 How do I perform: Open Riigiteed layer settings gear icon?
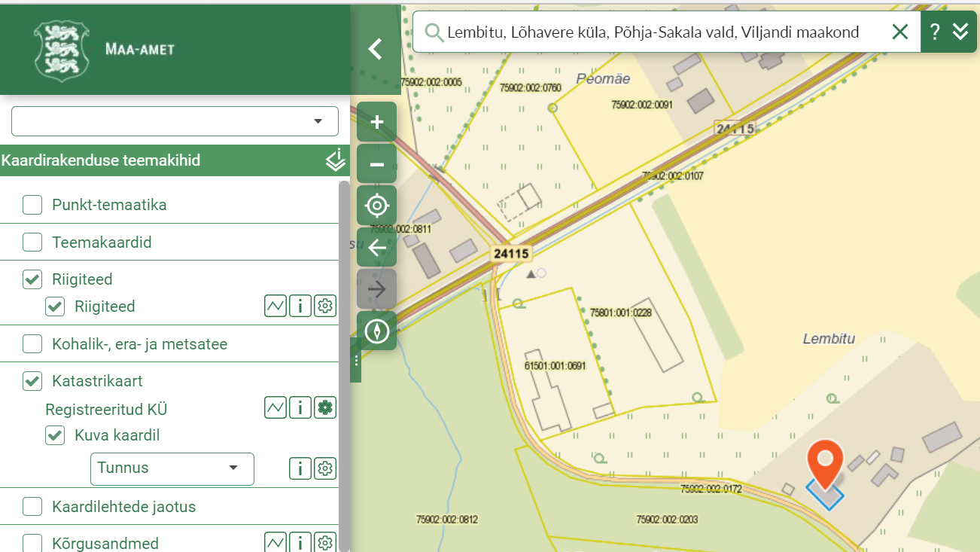325,306
